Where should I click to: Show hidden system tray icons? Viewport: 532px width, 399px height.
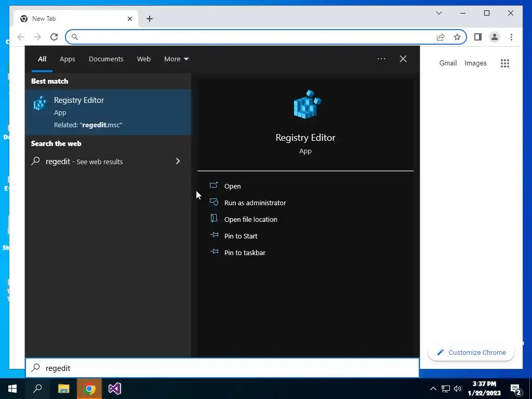click(433, 389)
